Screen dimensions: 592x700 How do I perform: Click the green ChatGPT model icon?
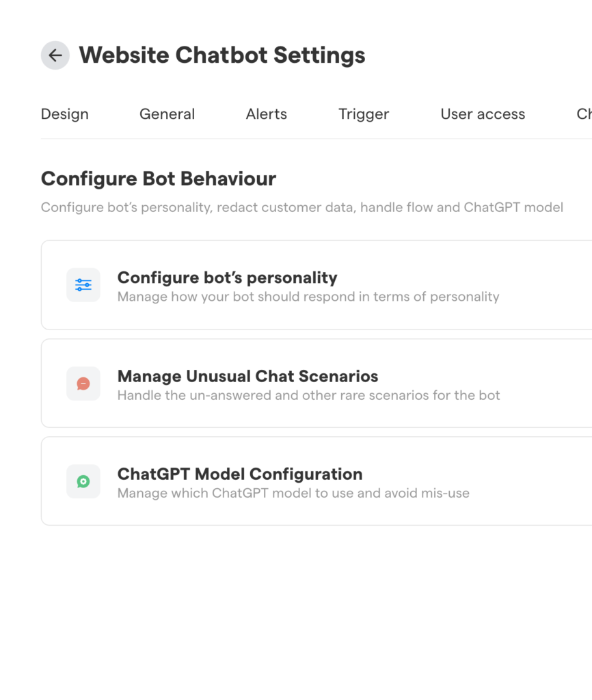tap(83, 481)
